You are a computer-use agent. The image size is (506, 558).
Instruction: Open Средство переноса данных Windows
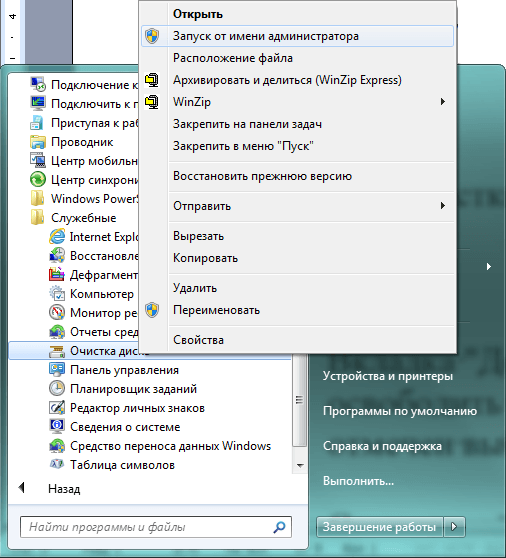coord(170,446)
